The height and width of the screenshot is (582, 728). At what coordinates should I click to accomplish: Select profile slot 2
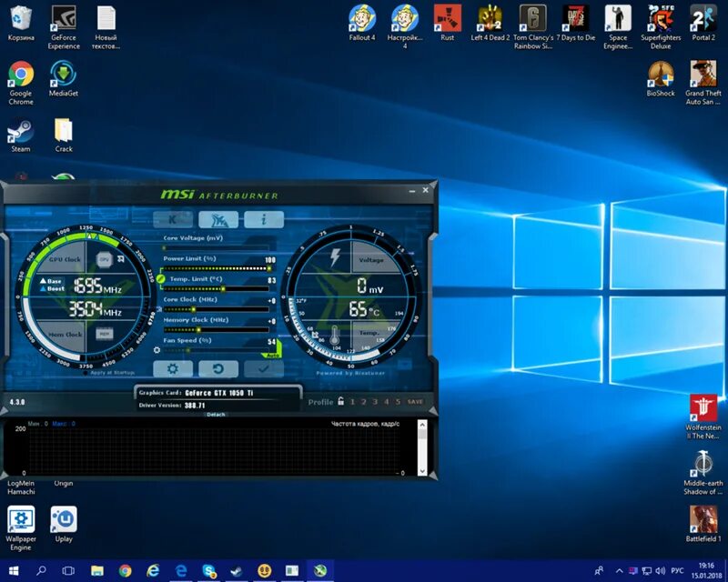[363, 402]
